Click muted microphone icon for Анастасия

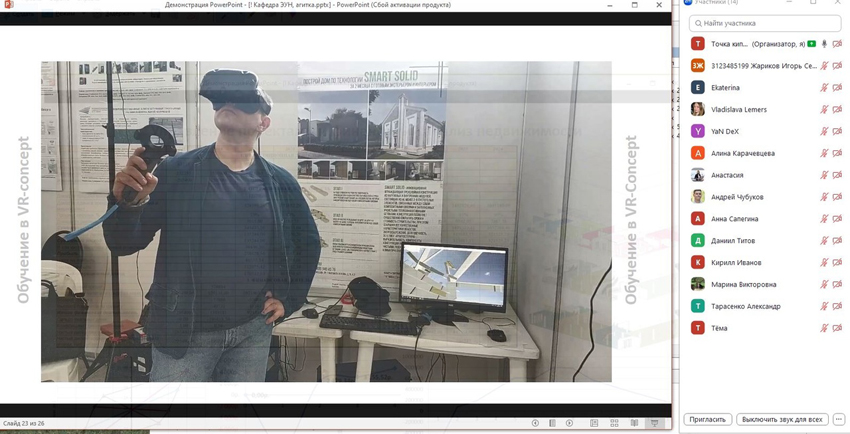pyautogui.click(x=825, y=175)
